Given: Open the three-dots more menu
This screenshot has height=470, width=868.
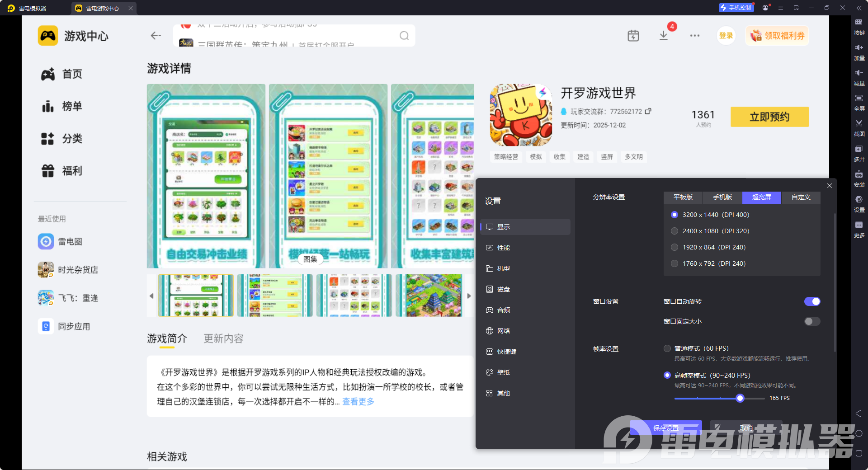Looking at the screenshot, I should tap(695, 36).
